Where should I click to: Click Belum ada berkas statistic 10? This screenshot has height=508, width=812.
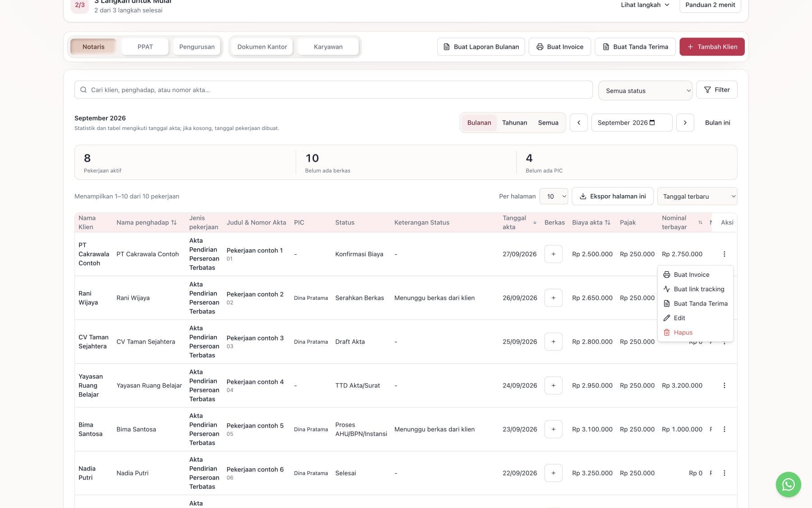click(328, 163)
